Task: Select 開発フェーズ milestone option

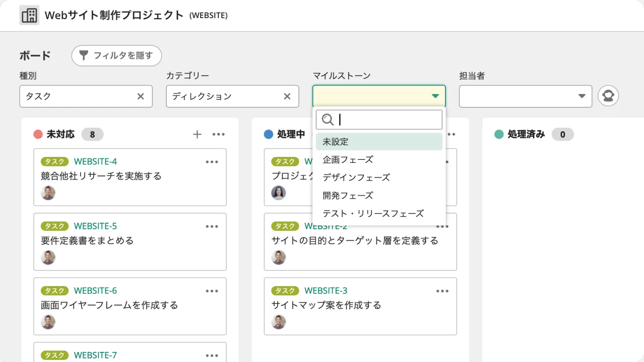Action: (x=379, y=196)
